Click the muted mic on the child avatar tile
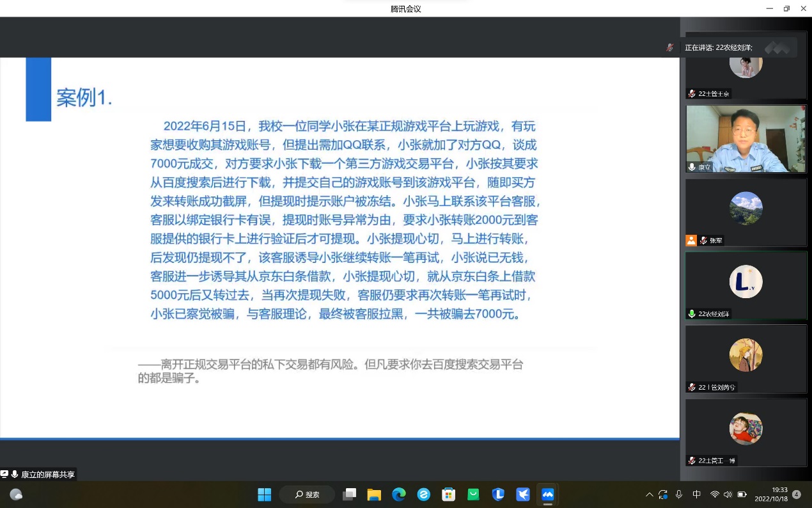Viewport: 812px width, 508px height. 692,461
